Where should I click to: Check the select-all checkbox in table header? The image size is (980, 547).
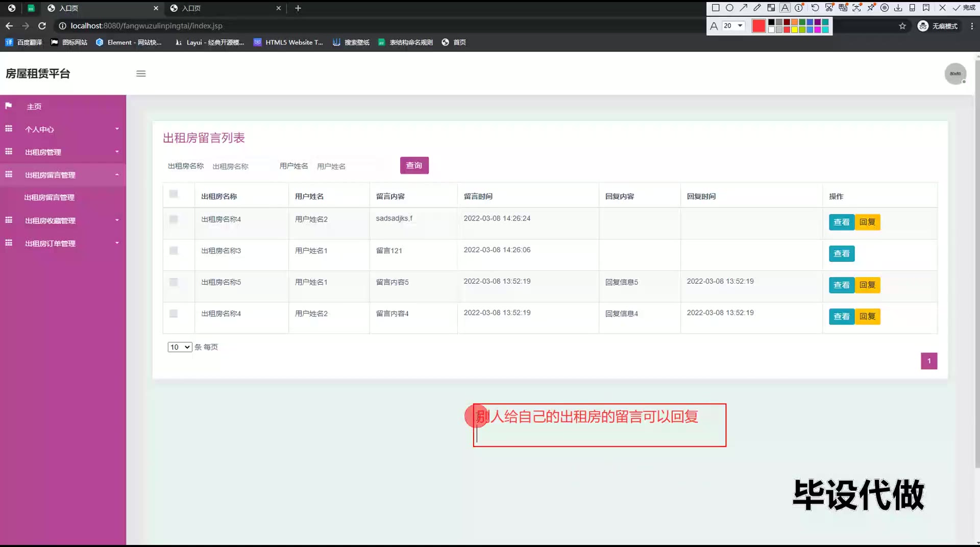[x=174, y=194]
